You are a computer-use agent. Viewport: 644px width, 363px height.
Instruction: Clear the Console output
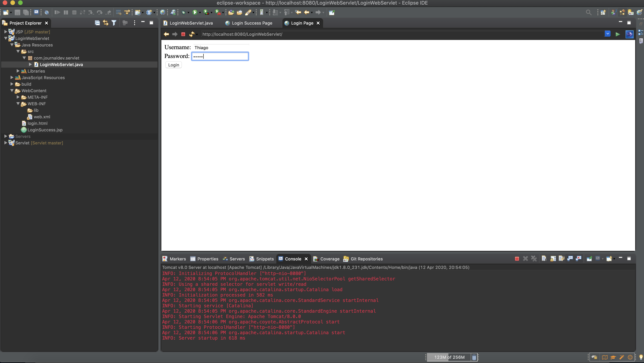(x=544, y=259)
